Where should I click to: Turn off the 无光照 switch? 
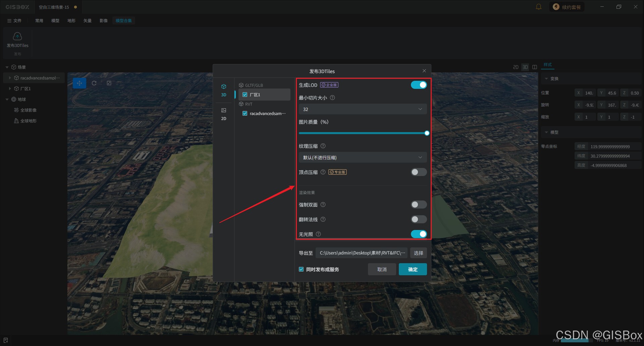point(419,234)
